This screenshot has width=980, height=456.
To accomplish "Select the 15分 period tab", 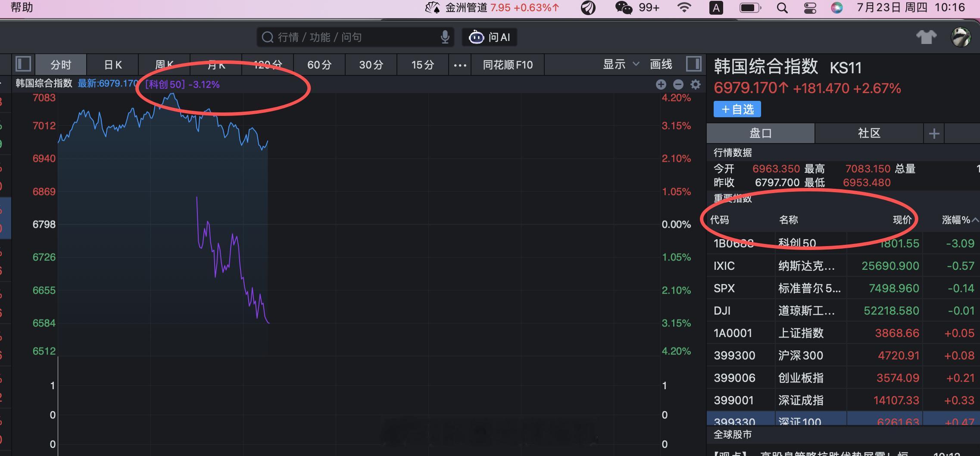I will [x=423, y=65].
